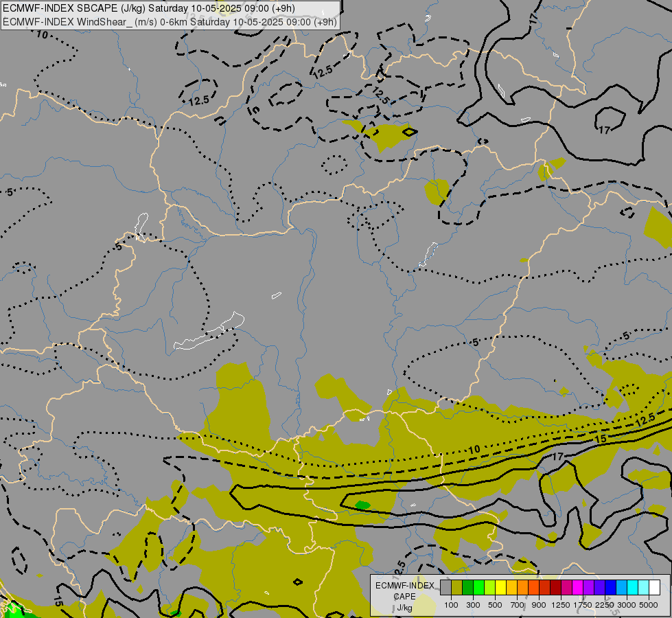Click the legend value 1750
This screenshot has width=672, height=618.
pyautogui.click(x=583, y=605)
